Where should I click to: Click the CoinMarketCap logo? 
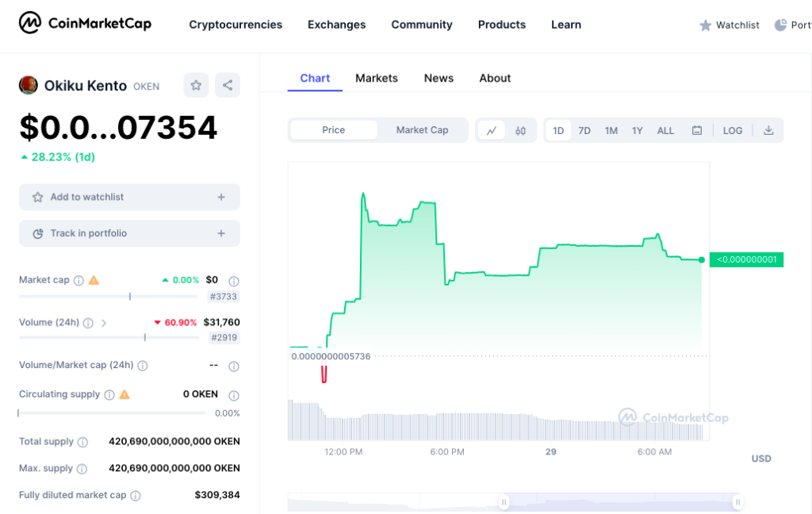(x=83, y=25)
